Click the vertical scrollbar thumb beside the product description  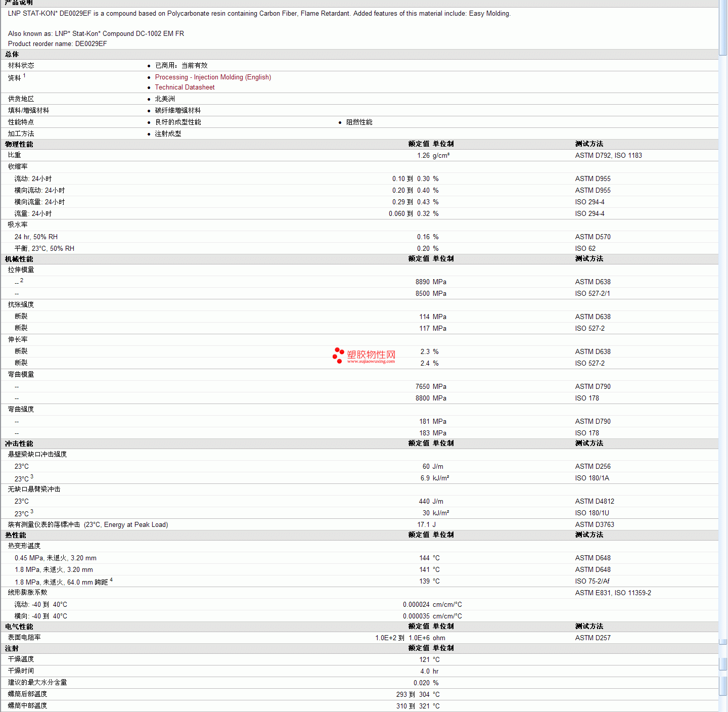pyautogui.click(x=723, y=27)
